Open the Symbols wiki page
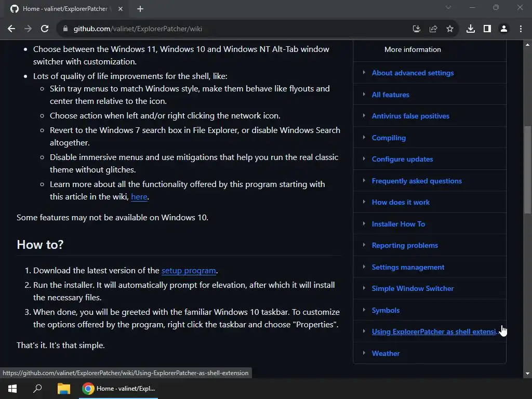 point(386,310)
